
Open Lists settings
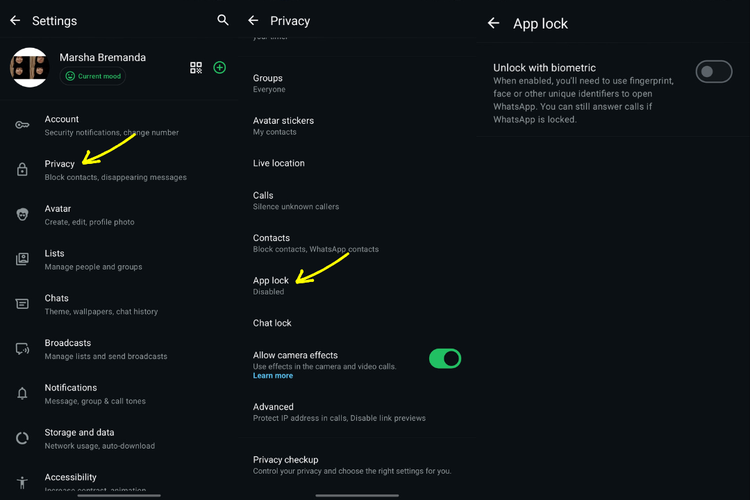119,259
